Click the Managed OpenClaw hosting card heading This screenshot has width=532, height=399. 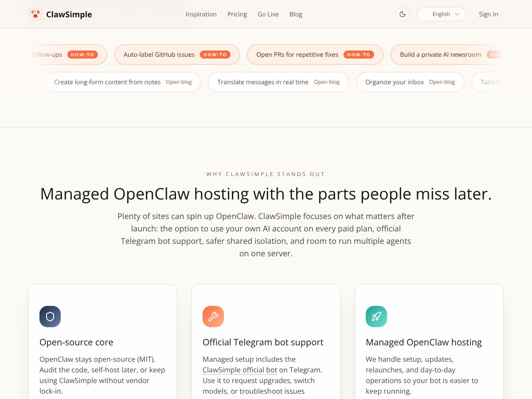pos(424,342)
